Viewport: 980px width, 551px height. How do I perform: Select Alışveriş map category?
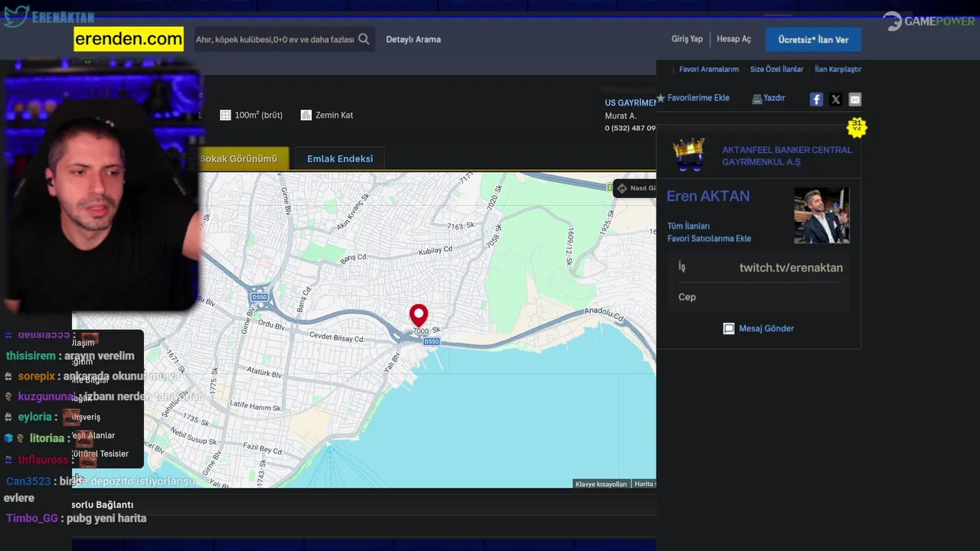tap(86, 417)
